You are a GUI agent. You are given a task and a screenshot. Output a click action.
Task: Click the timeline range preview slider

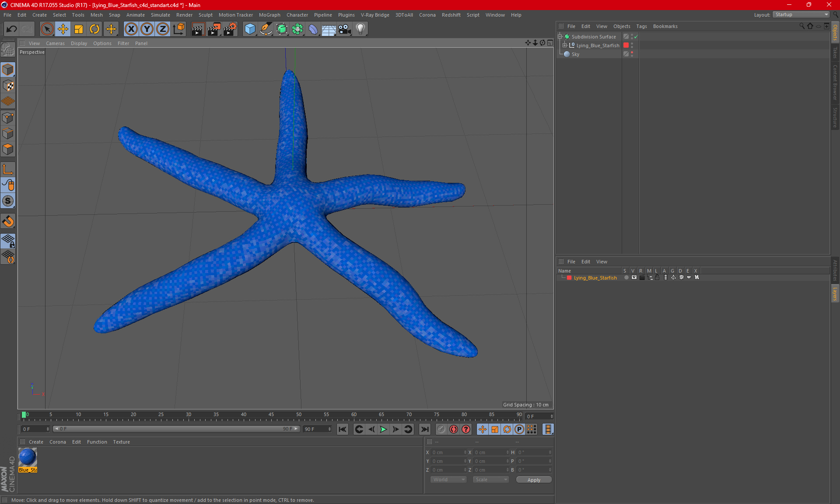176,429
